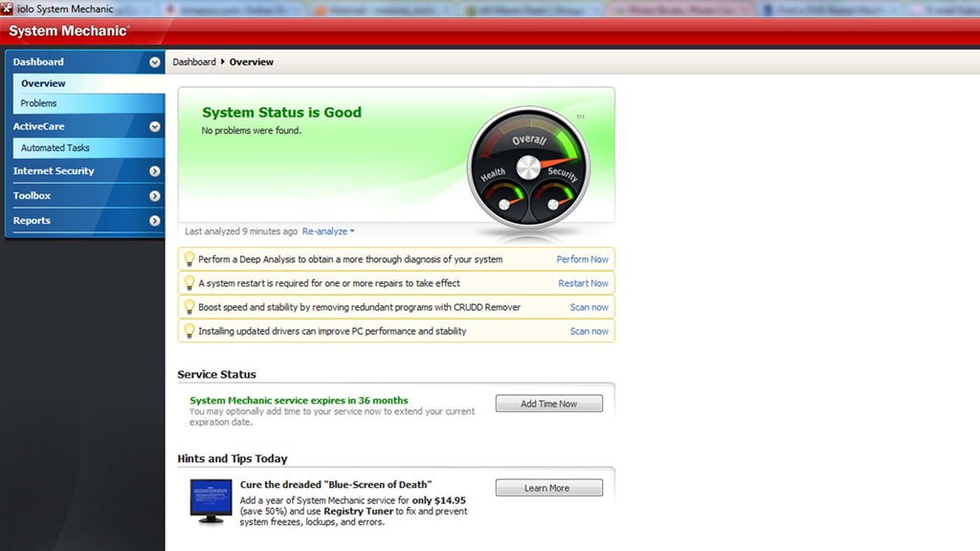Open Automated Tasks under ActiveCare
The width and height of the screenshot is (980, 551).
88,148
